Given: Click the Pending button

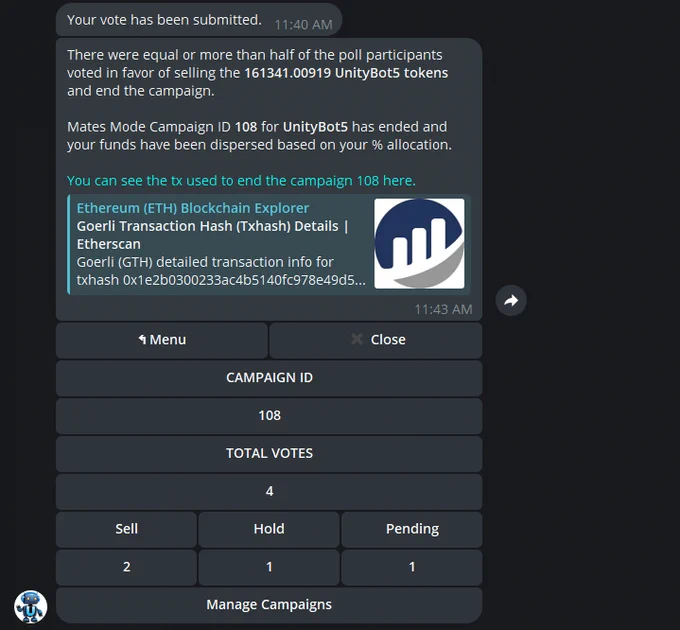Looking at the screenshot, I should (x=412, y=529).
